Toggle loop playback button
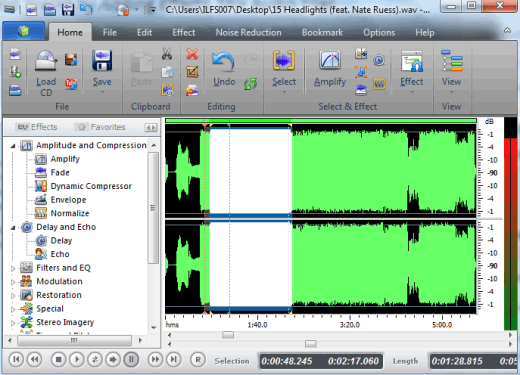Screen dimensions: 520x375 (x=95, y=359)
